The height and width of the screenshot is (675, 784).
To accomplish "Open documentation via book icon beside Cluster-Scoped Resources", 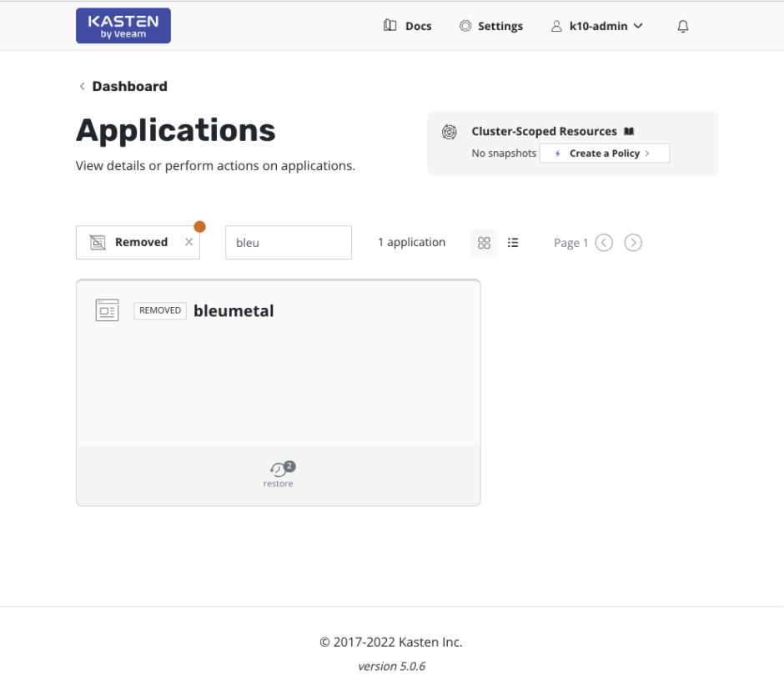I will tap(629, 131).
